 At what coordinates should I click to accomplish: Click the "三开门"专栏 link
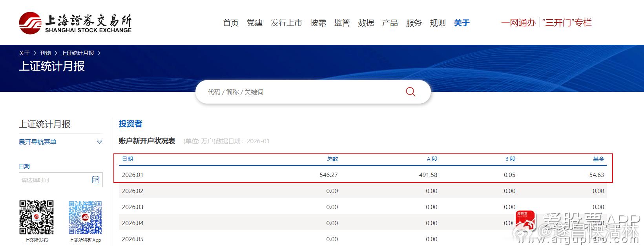[567, 22]
